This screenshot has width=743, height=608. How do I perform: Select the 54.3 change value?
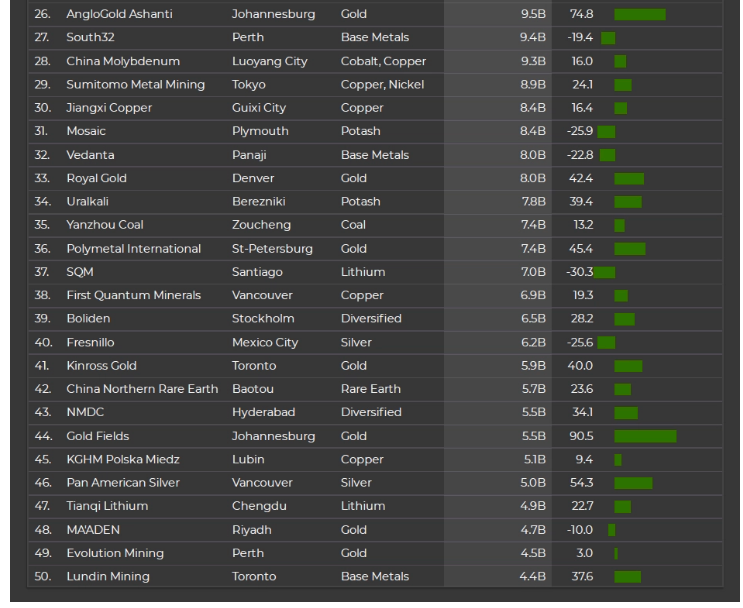point(581,483)
